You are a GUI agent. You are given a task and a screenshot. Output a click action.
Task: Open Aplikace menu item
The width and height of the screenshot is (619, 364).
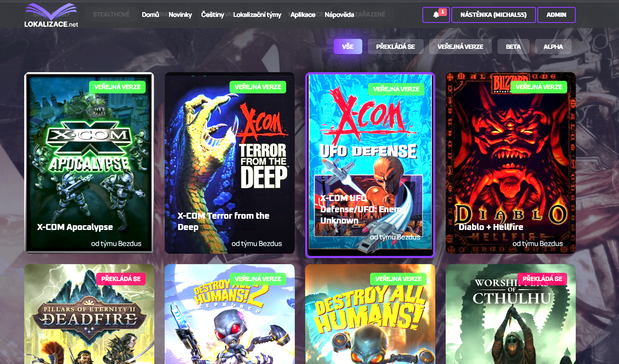click(303, 15)
